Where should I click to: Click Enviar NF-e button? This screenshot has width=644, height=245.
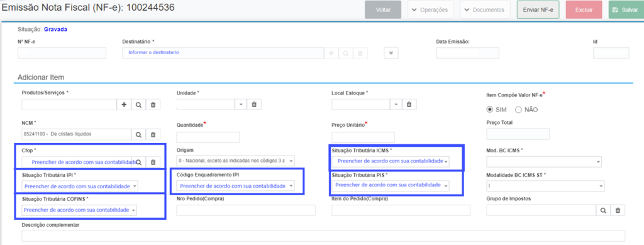tap(538, 9)
